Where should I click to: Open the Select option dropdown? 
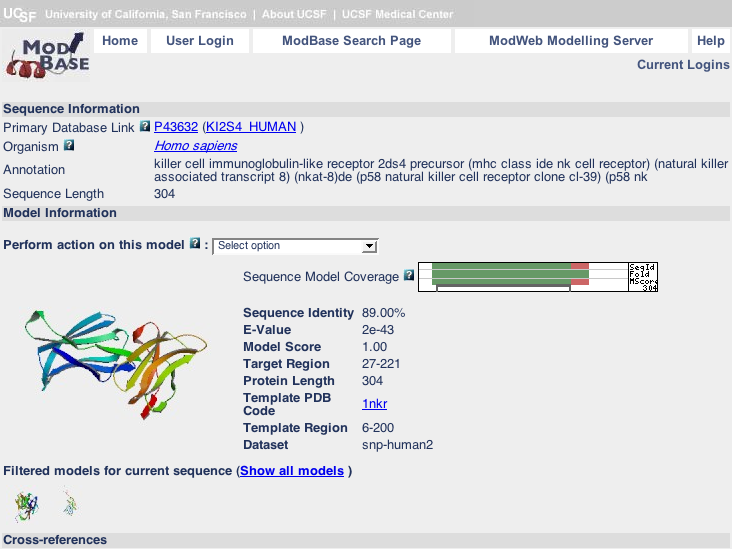coord(295,246)
